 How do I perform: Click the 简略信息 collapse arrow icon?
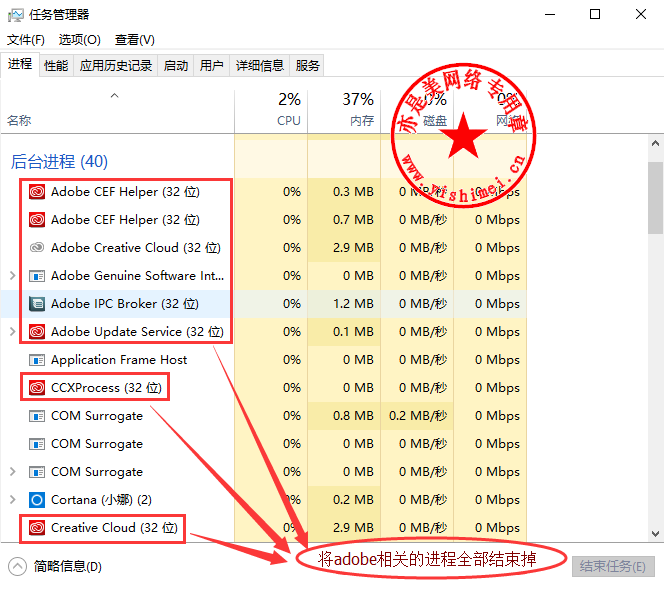point(17,566)
